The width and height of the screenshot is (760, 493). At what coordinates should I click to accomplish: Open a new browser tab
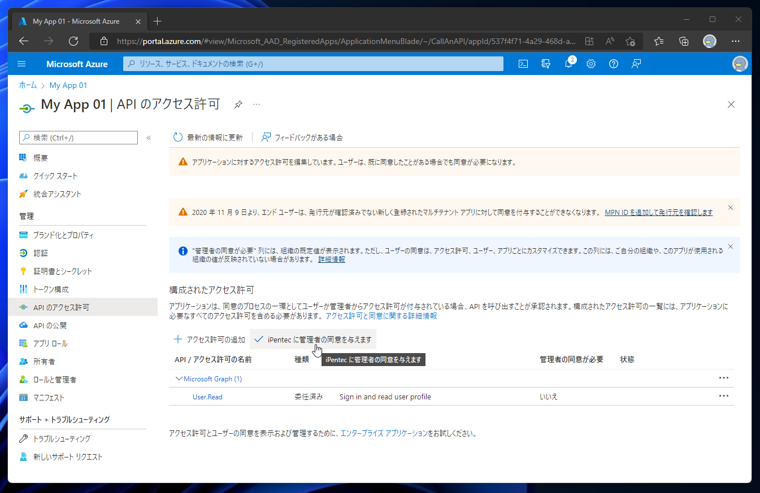click(x=157, y=21)
